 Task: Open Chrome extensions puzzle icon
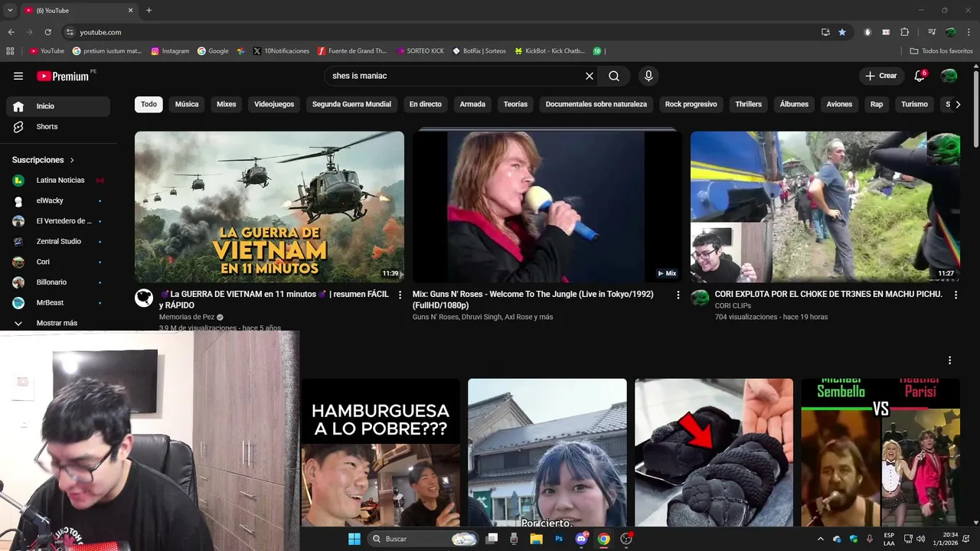(x=904, y=32)
